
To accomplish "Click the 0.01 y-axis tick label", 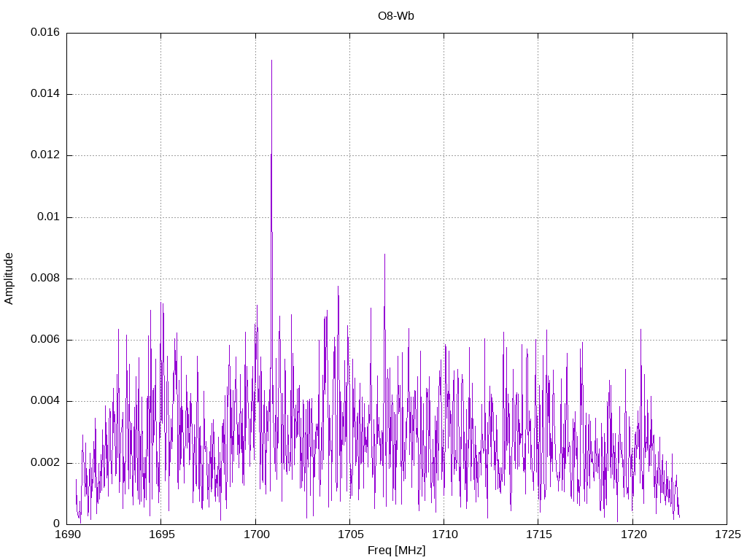I will [x=49, y=217].
